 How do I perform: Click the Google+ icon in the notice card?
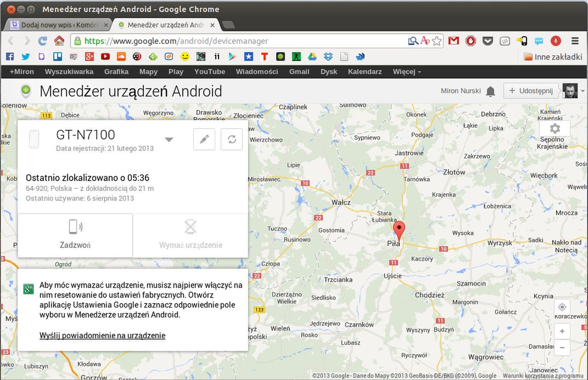(x=29, y=288)
